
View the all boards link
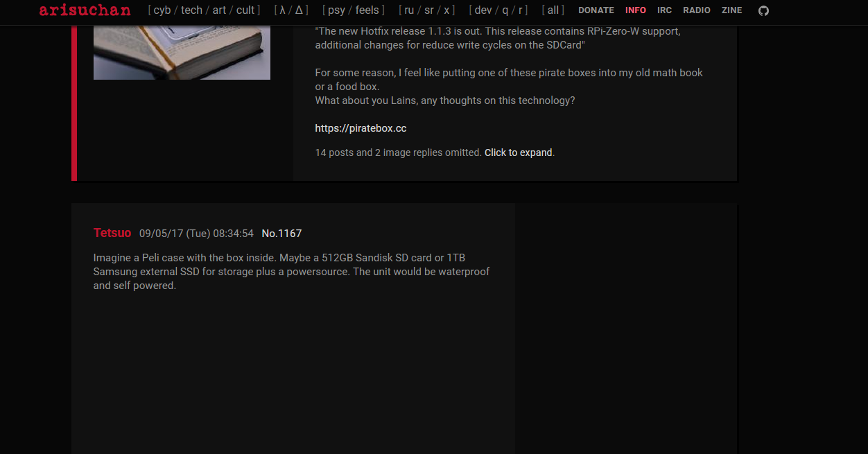(x=553, y=10)
